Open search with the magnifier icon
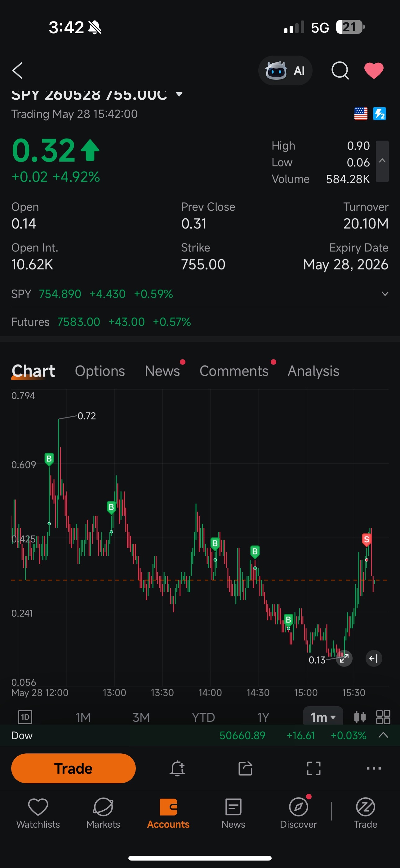Viewport: 400px width, 868px height. click(x=340, y=70)
